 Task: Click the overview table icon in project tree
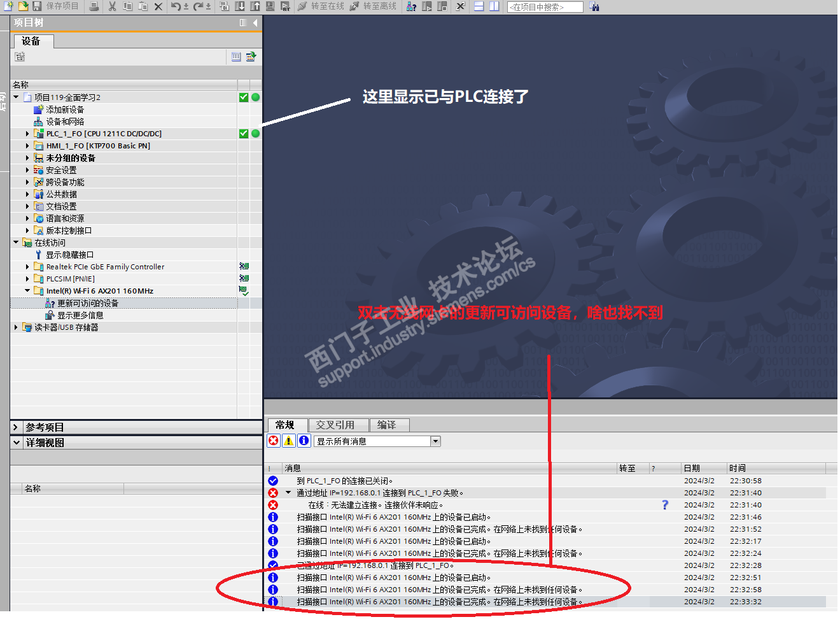click(x=236, y=57)
